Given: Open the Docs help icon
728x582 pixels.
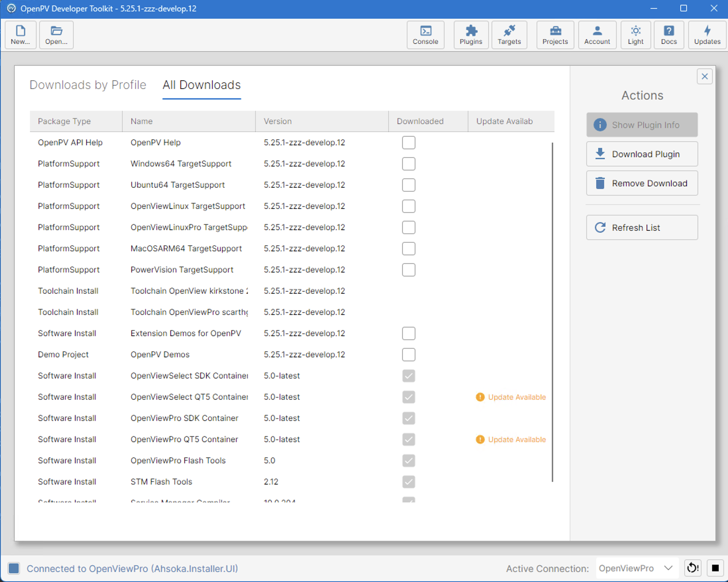Looking at the screenshot, I should click(669, 35).
